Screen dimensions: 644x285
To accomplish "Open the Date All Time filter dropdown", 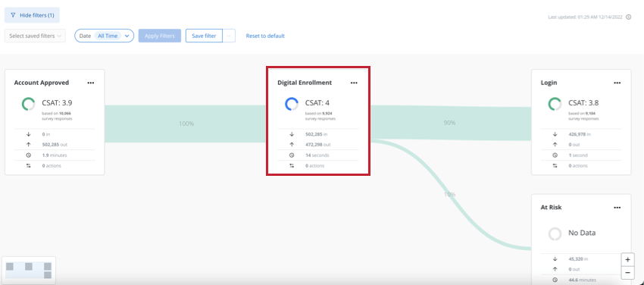I will [x=105, y=36].
